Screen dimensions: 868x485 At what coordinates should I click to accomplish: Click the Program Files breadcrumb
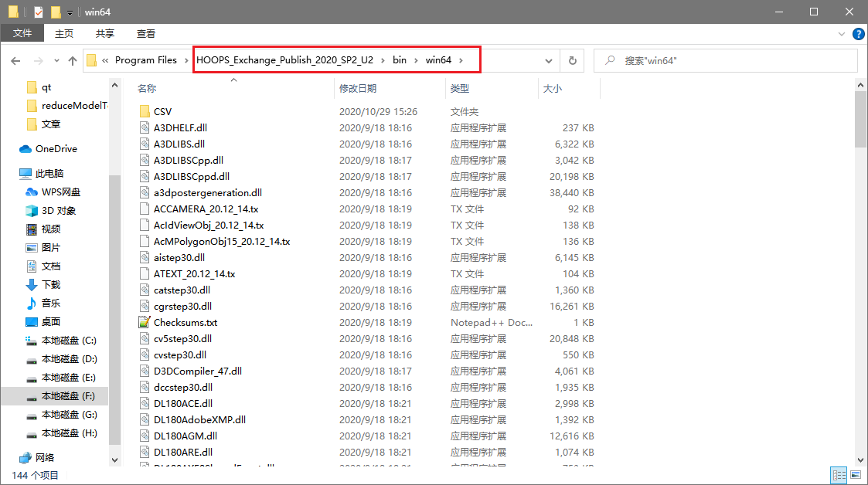coord(146,60)
